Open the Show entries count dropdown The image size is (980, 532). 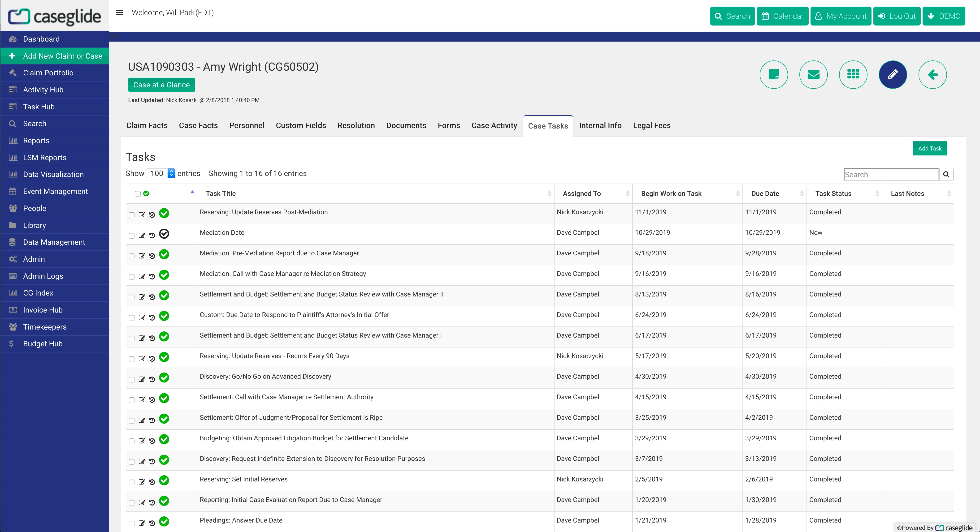pos(160,173)
